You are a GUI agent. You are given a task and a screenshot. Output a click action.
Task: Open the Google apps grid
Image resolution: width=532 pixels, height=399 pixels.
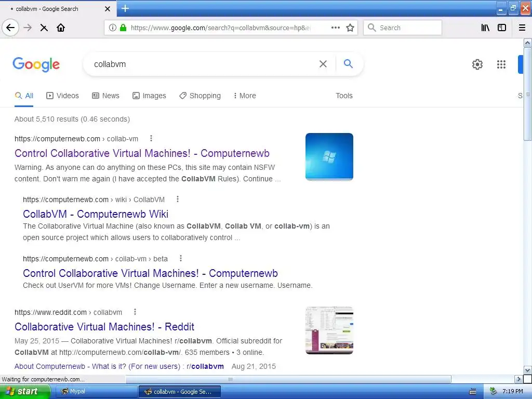pos(501,64)
